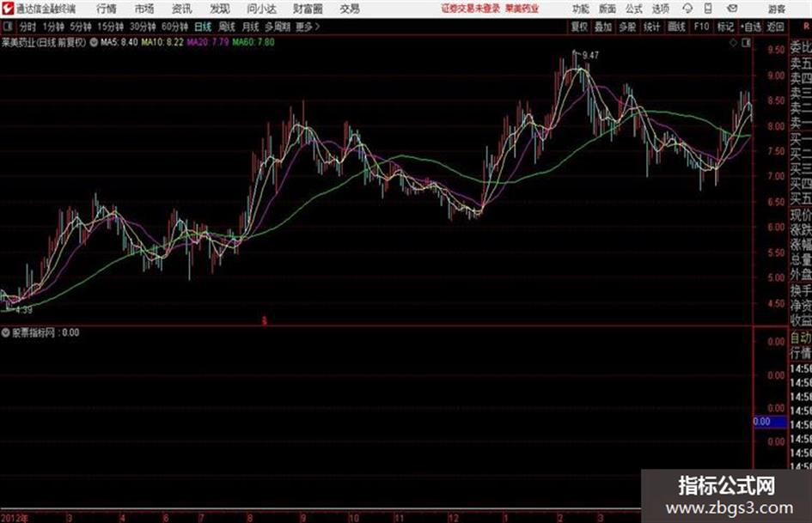The image size is (812, 523).
Task: Toggle the side panel icon at chart top-right
Action: 746,43
